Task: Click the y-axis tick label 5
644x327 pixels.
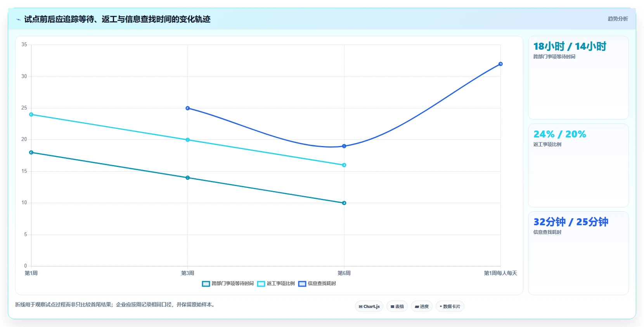Action: pyautogui.click(x=26, y=235)
